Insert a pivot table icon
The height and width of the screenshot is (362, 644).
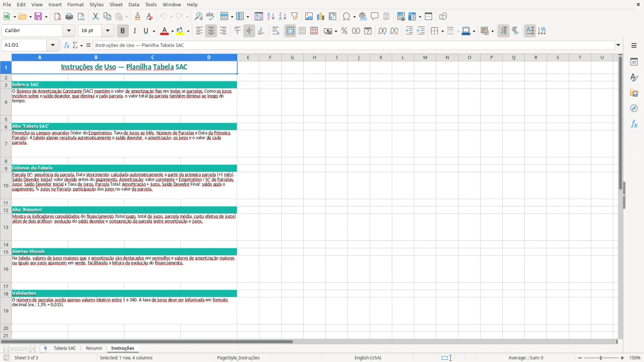coord(333,17)
